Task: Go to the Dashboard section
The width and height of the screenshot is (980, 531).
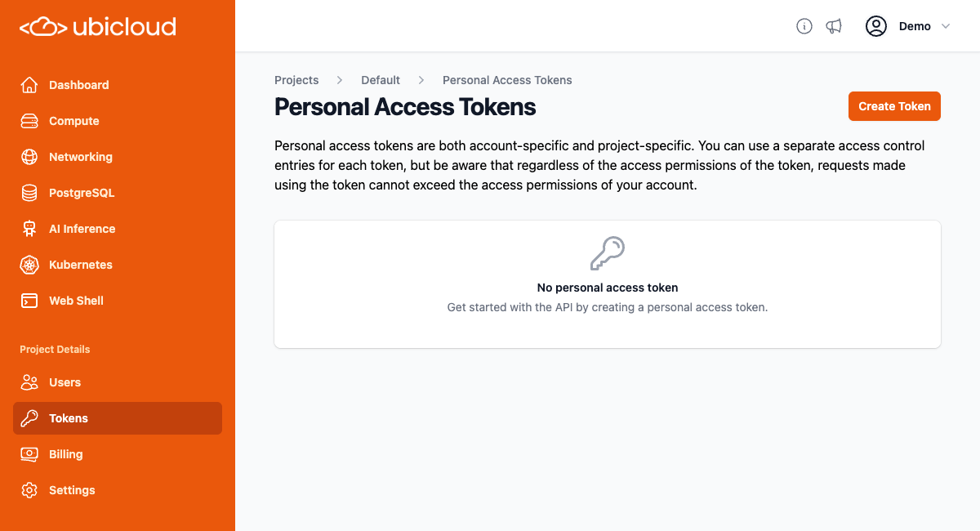Action: click(78, 85)
